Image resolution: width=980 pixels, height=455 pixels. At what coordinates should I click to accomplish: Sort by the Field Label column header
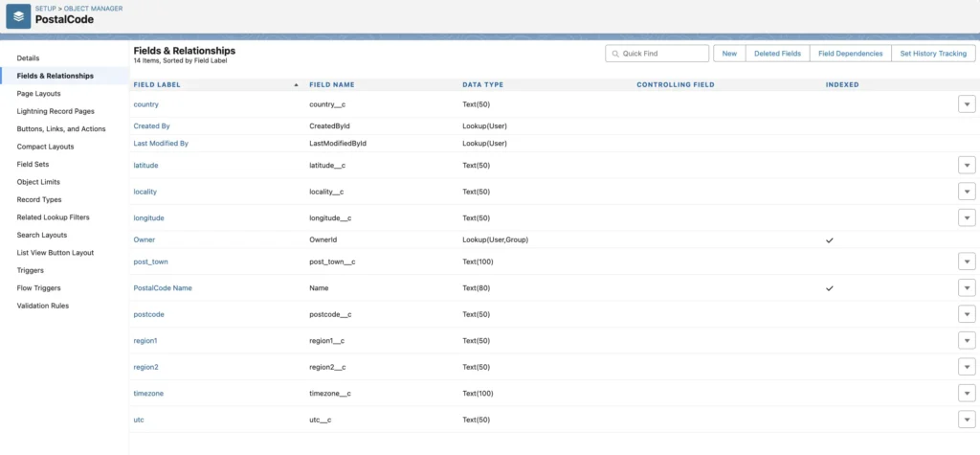(x=157, y=85)
